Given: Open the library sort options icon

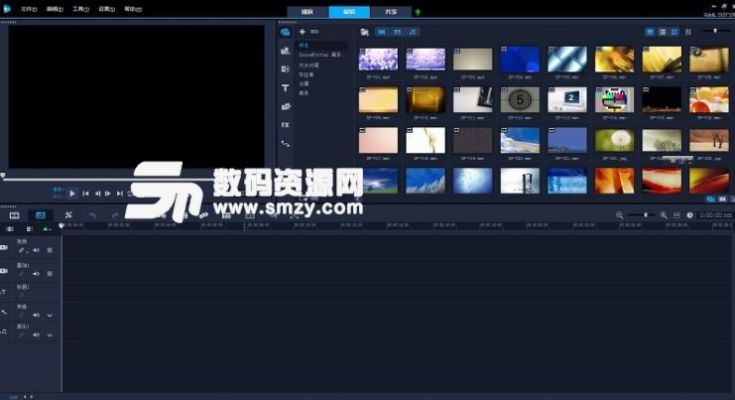Looking at the screenshot, I should [688, 32].
